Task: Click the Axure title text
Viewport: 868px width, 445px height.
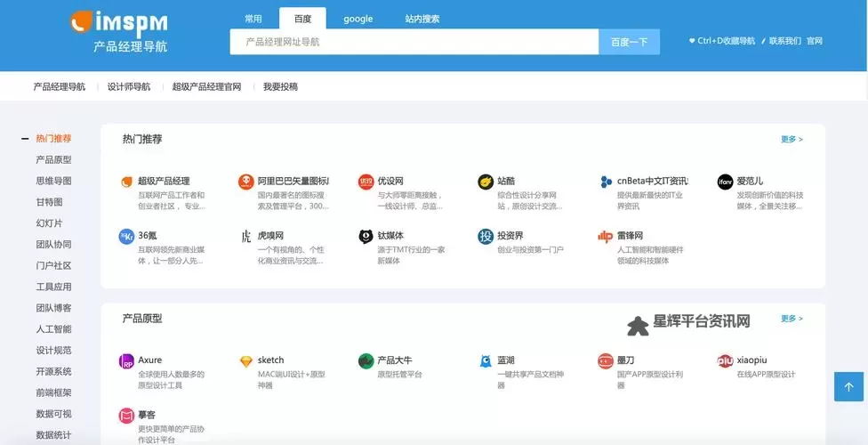Action: [150, 360]
